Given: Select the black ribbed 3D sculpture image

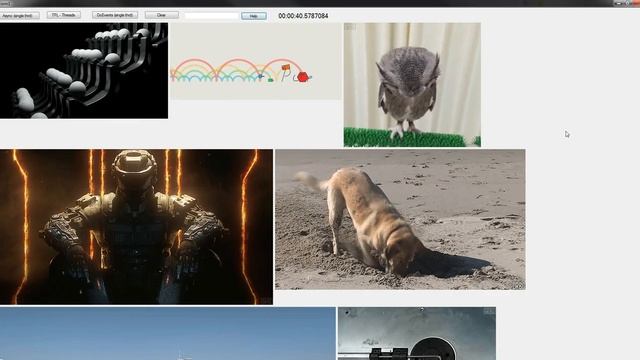Looking at the screenshot, I should [x=84, y=71].
